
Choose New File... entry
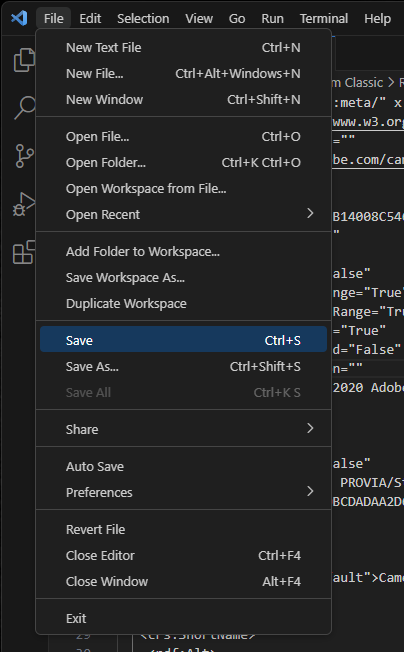[x=183, y=74]
